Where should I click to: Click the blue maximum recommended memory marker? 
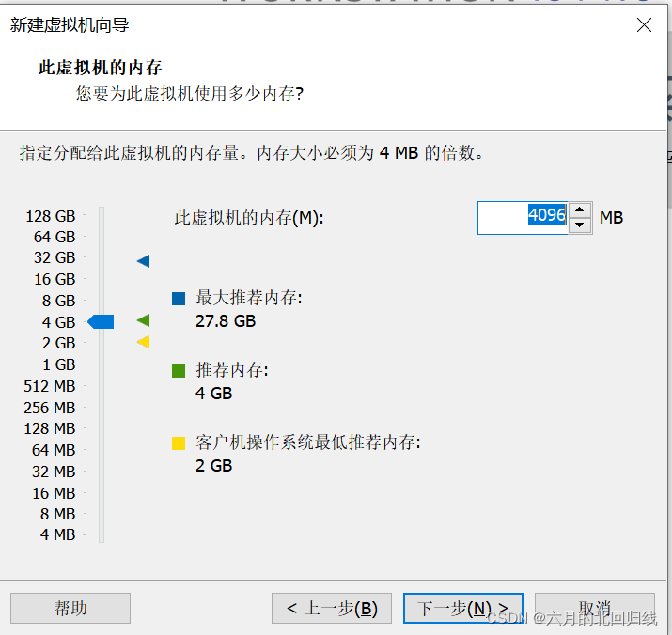pyautogui.click(x=144, y=261)
